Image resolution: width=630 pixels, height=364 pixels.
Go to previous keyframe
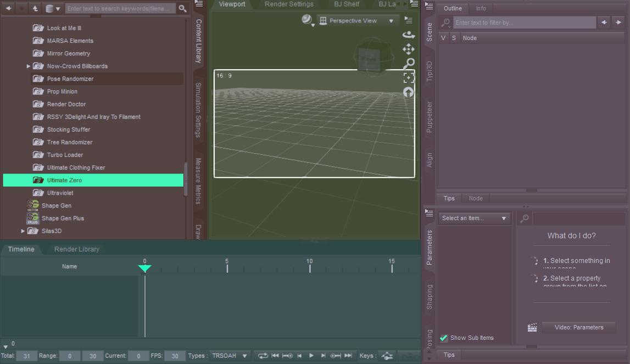pos(287,356)
